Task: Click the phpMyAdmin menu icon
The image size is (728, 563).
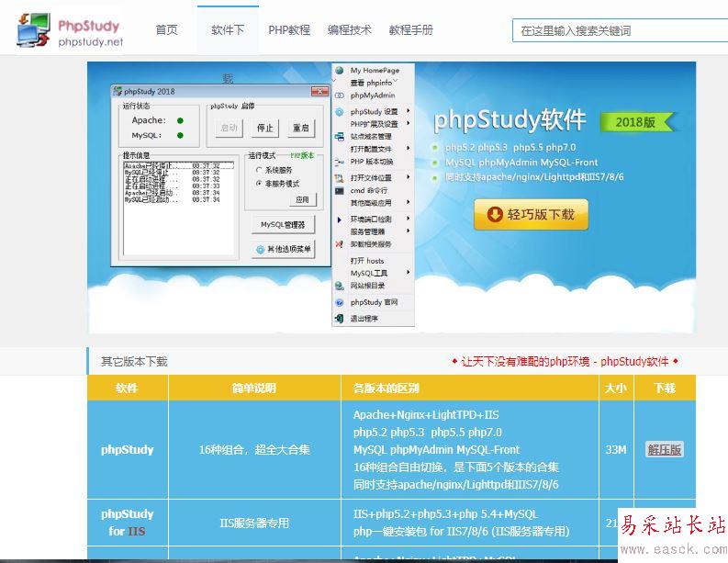Action: point(340,96)
